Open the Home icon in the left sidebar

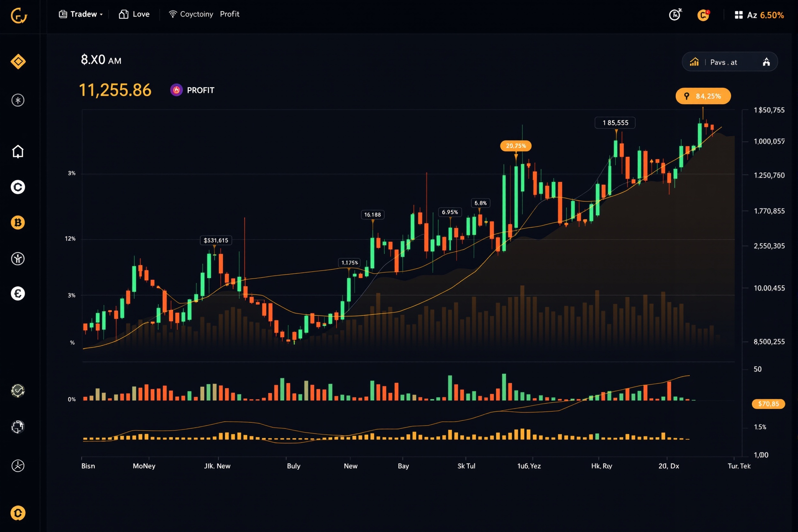(18, 152)
